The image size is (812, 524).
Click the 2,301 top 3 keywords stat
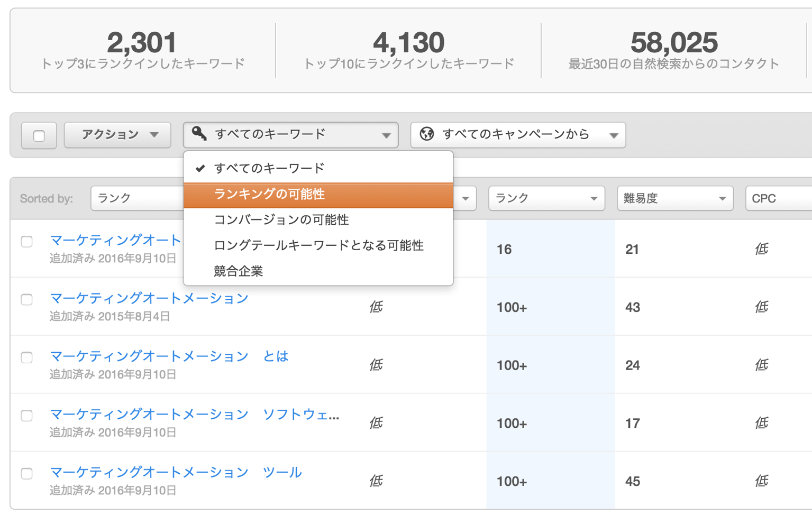tap(142, 43)
